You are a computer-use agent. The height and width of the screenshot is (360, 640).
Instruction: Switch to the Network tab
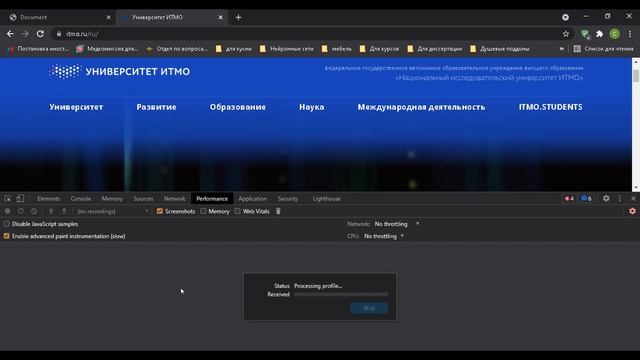click(x=175, y=198)
